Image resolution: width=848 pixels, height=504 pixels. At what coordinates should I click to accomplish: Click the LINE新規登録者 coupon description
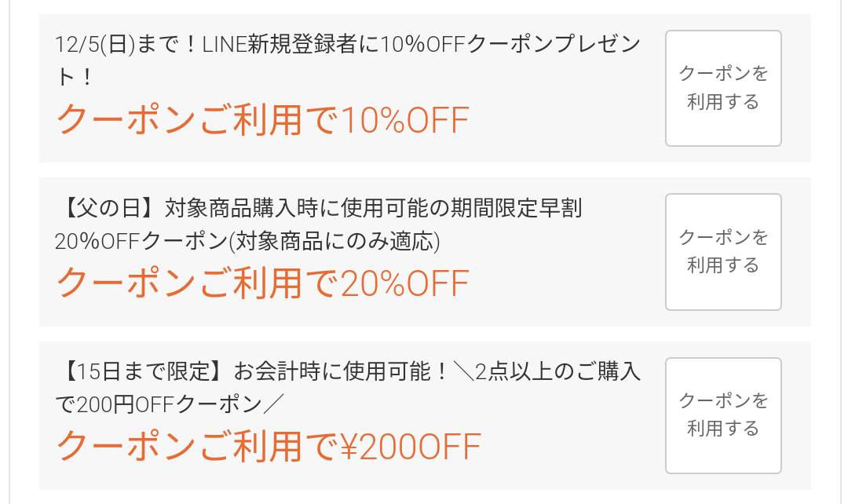click(345, 45)
